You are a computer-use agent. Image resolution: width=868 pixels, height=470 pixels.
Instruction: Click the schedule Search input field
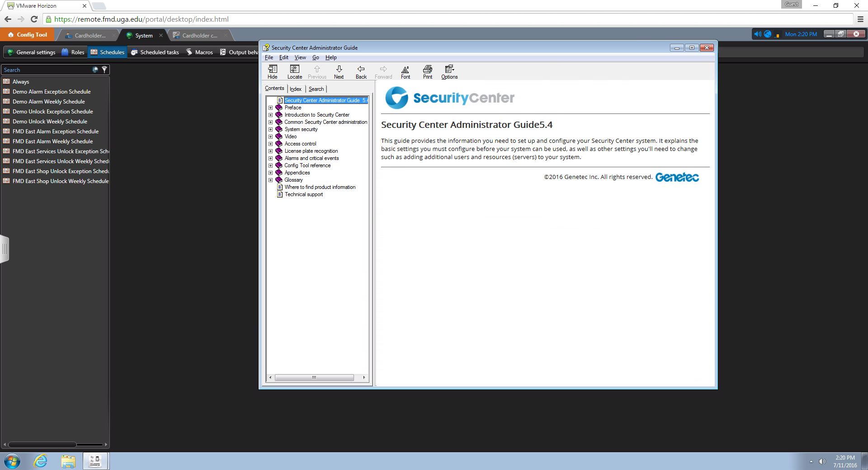pyautogui.click(x=45, y=70)
